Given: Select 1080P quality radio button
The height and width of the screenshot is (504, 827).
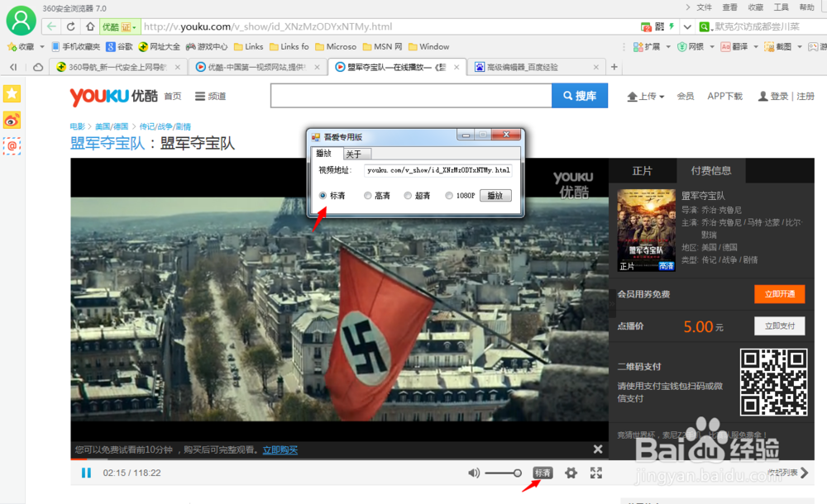Looking at the screenshot, I should [449, 196].
